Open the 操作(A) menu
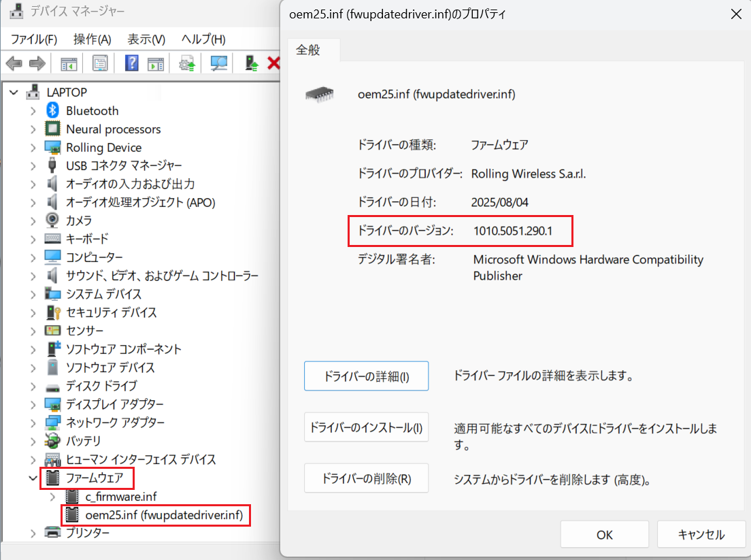Image resolution: width=751 pixels, height=560 pixels. (x=93, y=39)
